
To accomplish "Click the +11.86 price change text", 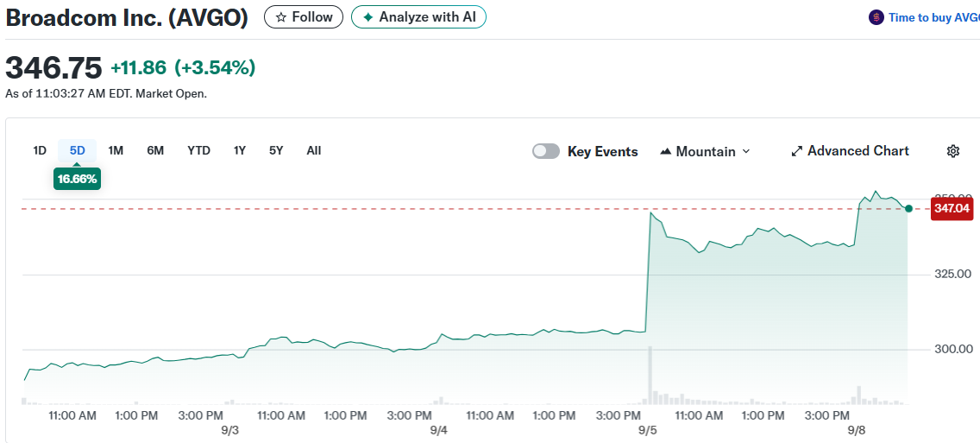I will 139,67.
